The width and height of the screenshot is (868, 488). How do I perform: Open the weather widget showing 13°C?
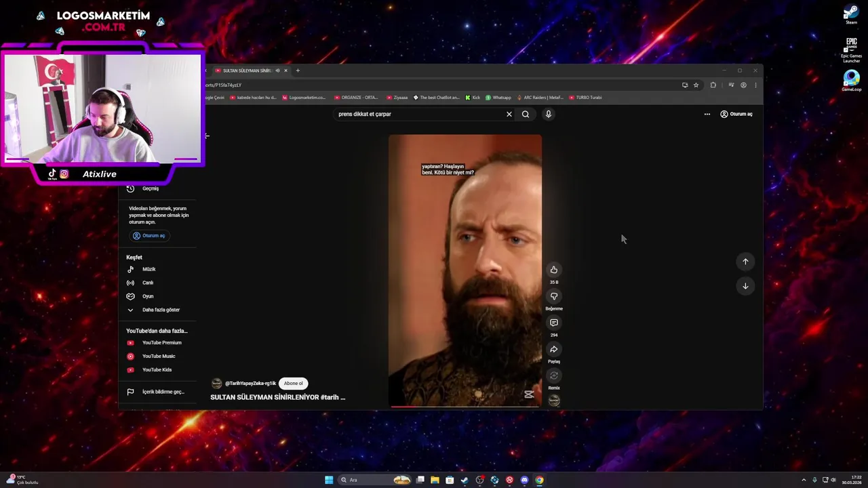(x=22, y=480)
